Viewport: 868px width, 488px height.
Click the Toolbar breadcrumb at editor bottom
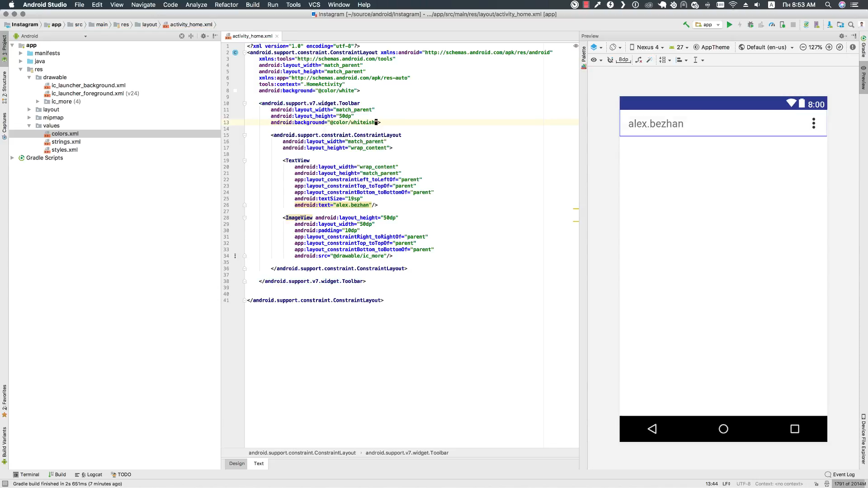pos(407,453)
